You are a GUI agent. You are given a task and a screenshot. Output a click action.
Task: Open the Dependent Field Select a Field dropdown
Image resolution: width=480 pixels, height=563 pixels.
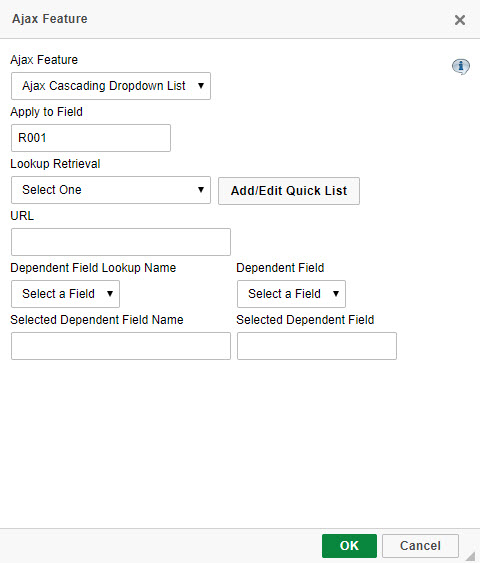(x=291, y=294)
